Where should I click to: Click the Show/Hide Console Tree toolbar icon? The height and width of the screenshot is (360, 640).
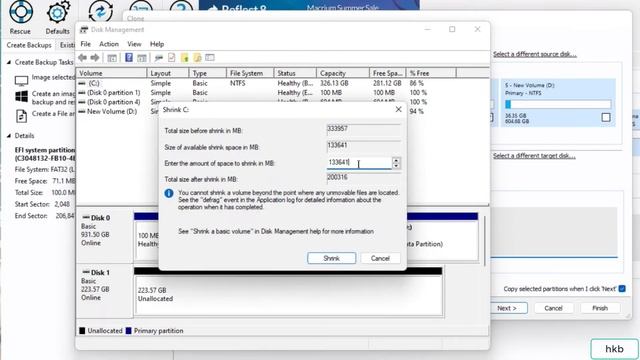coord(112,58)
